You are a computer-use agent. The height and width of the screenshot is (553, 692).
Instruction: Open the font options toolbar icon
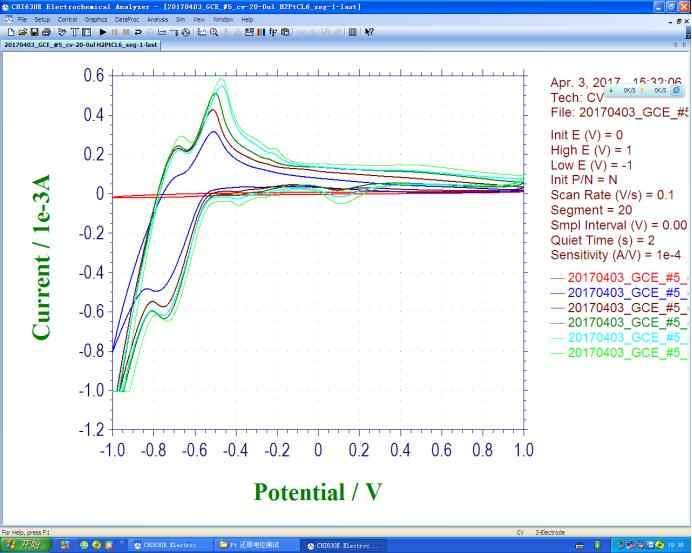[x=273, y=32]
